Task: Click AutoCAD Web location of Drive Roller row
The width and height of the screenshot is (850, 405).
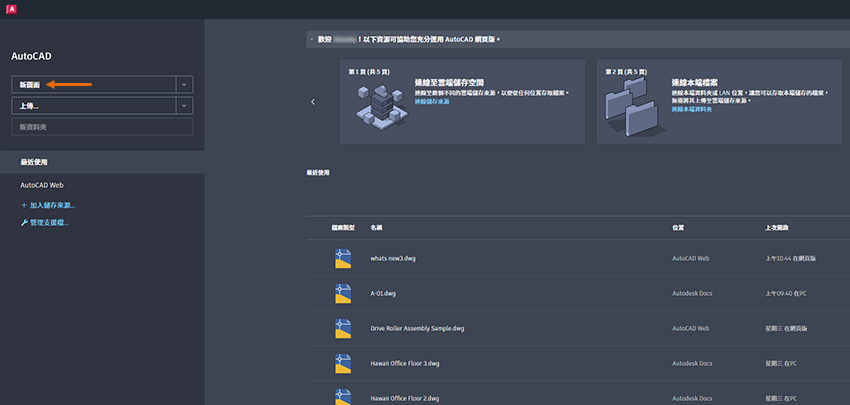Action: pos(691,329)
